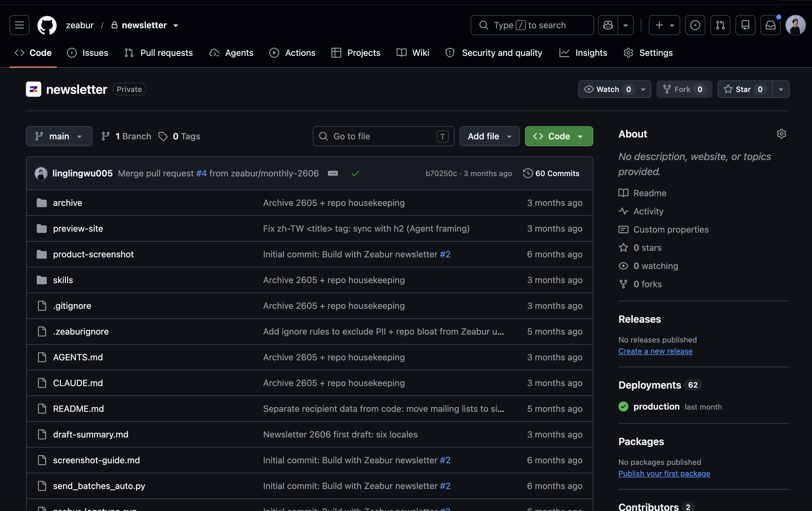This screenshot has height=511, width=812.
Task: Open latest commit hash b70250c
Action: 441,173
